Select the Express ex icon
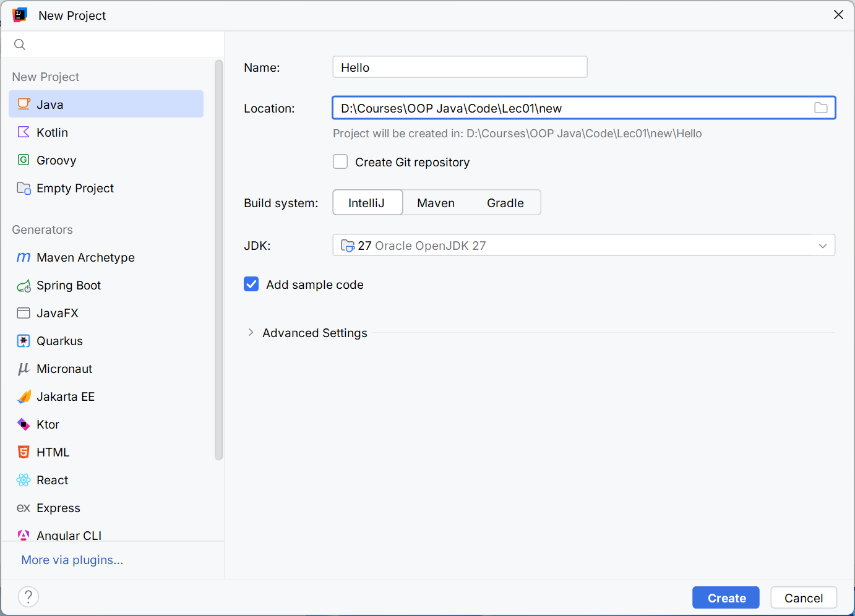Screen dimensions: 855x616 click(x=24, y=508)
